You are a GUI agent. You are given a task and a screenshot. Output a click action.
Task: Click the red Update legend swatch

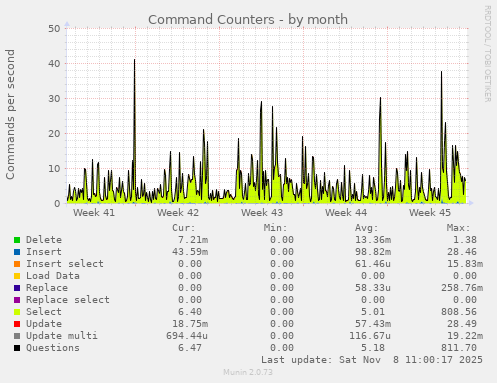(x=17, y=324)
